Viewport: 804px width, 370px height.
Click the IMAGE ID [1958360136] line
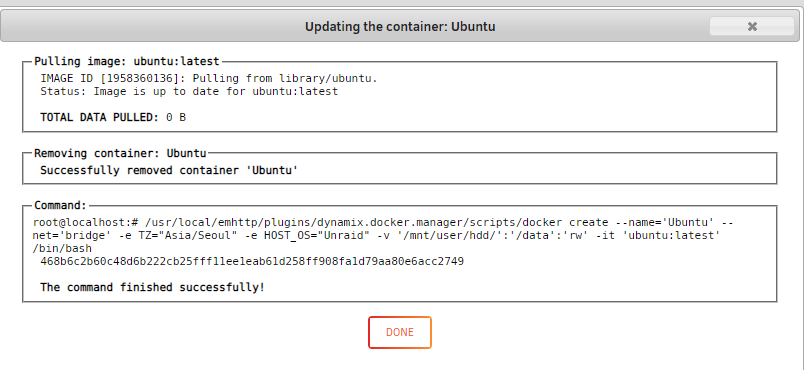point(209,78)
